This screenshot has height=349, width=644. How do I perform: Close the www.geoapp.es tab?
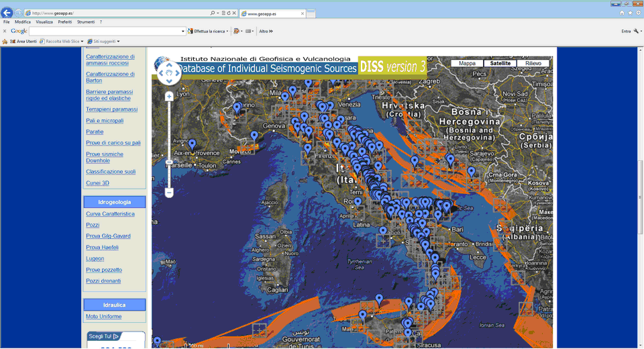click(303, 13)
